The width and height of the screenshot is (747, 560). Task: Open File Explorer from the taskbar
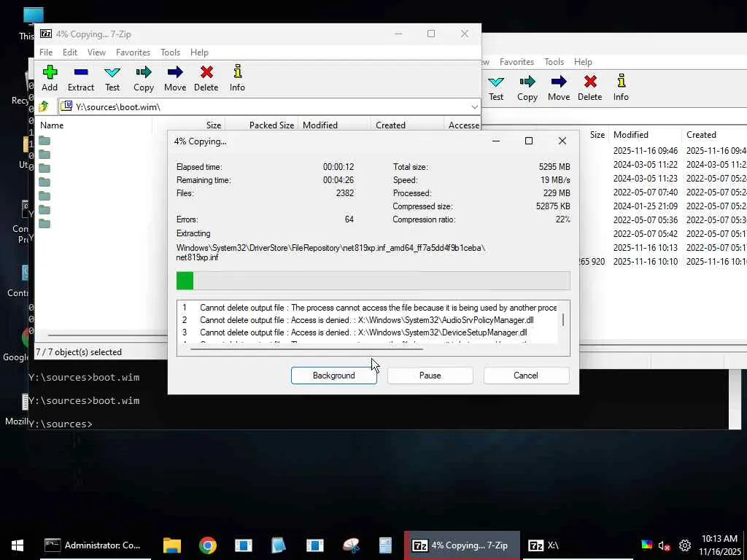click(x=172, y=545)
